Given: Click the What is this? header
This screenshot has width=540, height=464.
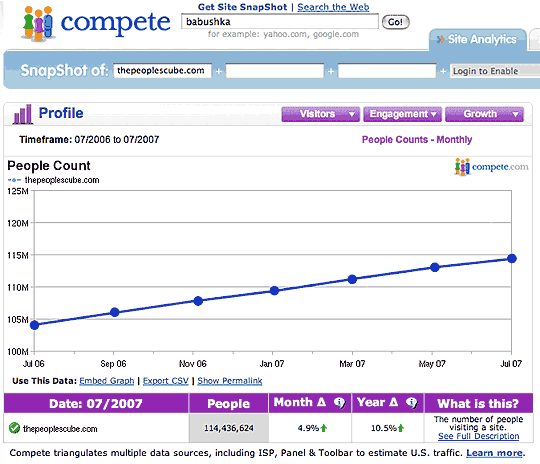Looking at the screenshot, I should [x=478, y=403].
